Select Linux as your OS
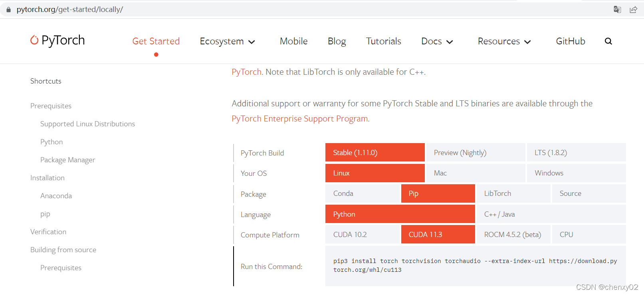Image resolution: width=644 pixels, height=295 pixels. click(x=375, y=173)
